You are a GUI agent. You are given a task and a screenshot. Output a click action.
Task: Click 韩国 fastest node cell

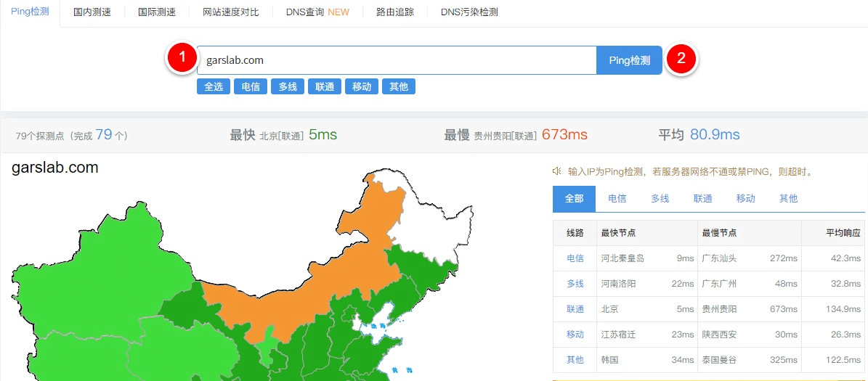click(609, 360)
